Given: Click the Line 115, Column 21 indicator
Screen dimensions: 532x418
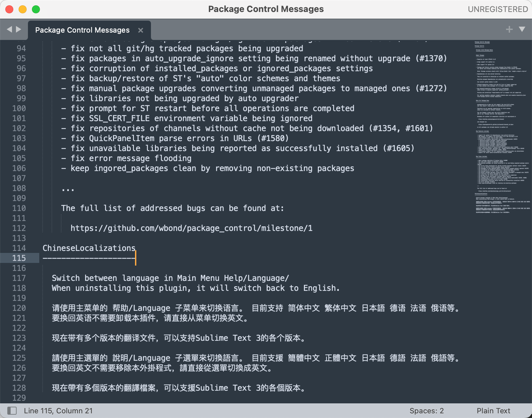Looking at the screenshot, I should coord(58,411).
